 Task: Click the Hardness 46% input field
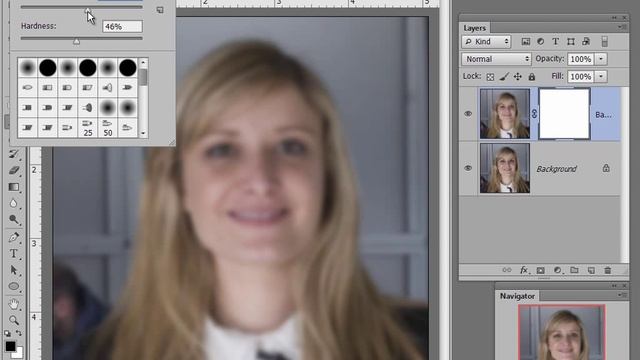(122, 27)
